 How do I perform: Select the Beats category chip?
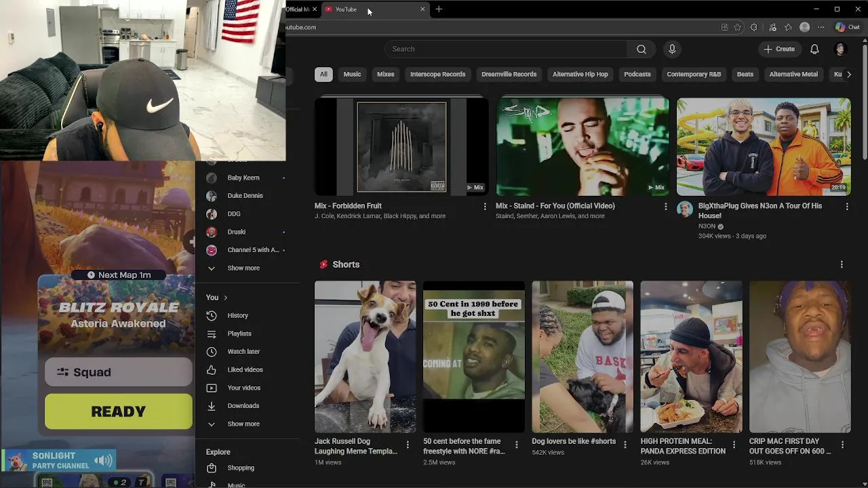745,75
